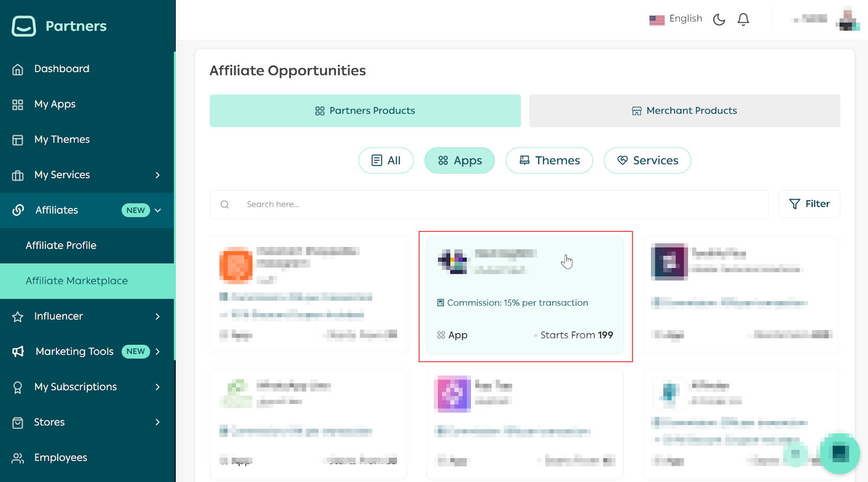Switch to the Merchant Products tab

pos(684,111)
